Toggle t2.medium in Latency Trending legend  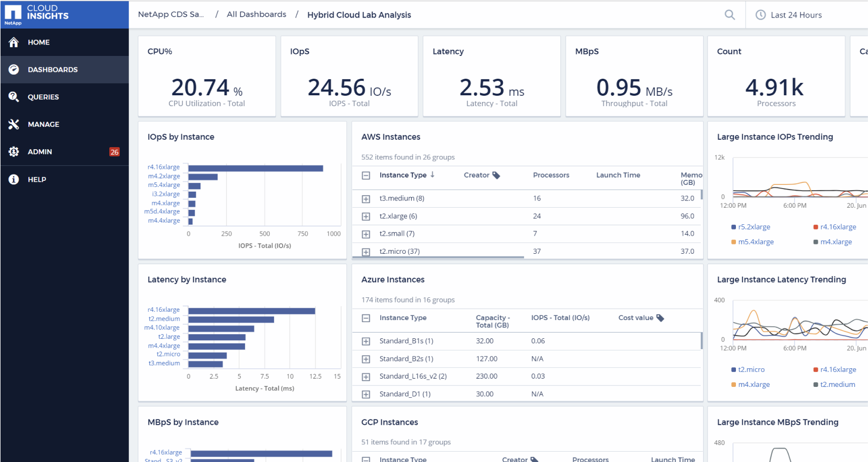click(834, 384)
